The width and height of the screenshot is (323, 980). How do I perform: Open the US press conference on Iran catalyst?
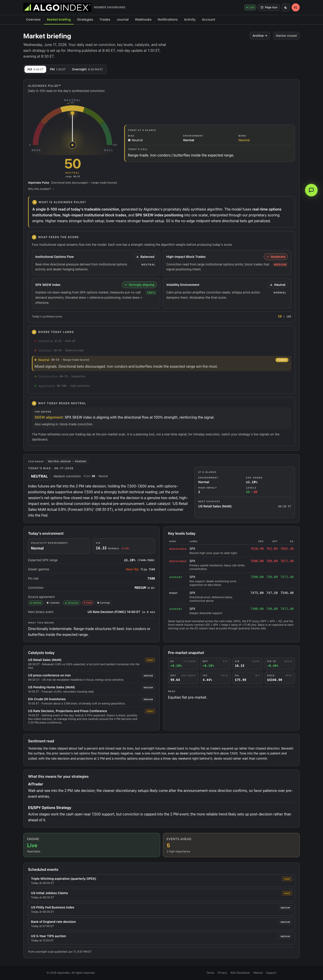(x=91, y=678)
